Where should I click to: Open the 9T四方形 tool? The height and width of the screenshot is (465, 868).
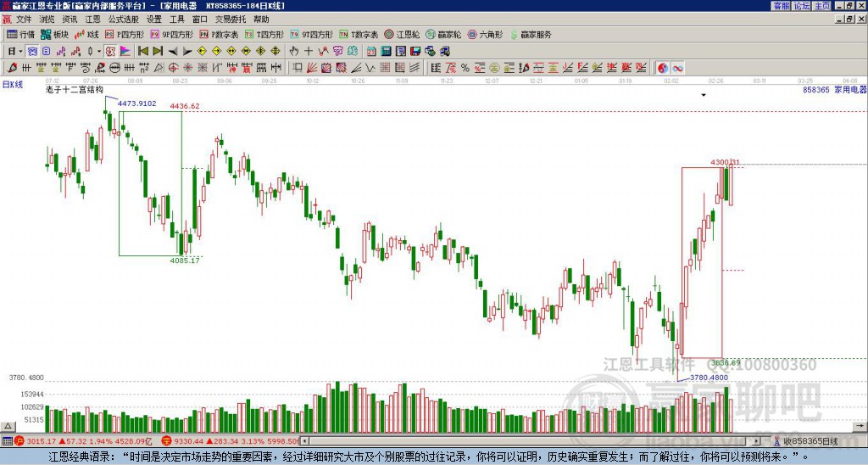click(x=311, y=34)
